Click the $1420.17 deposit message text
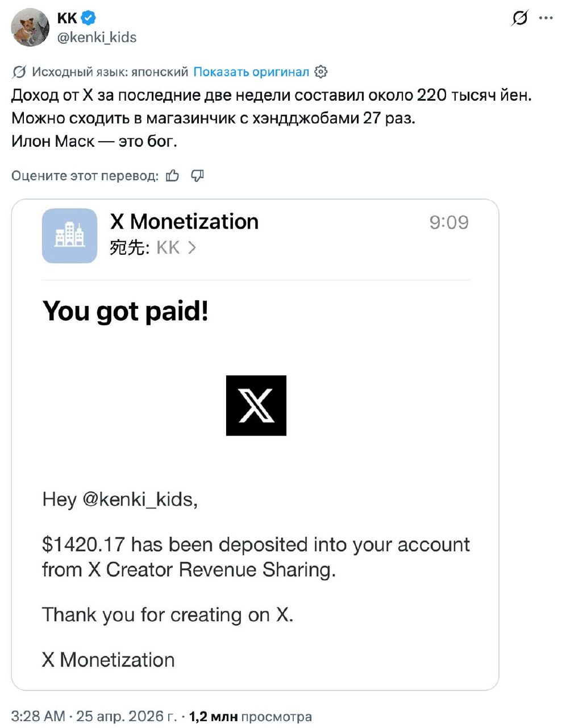 [256, 556]
